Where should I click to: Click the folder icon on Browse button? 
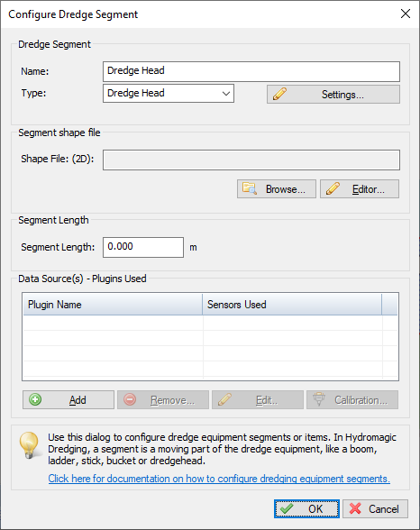click(x=250, y=188)
